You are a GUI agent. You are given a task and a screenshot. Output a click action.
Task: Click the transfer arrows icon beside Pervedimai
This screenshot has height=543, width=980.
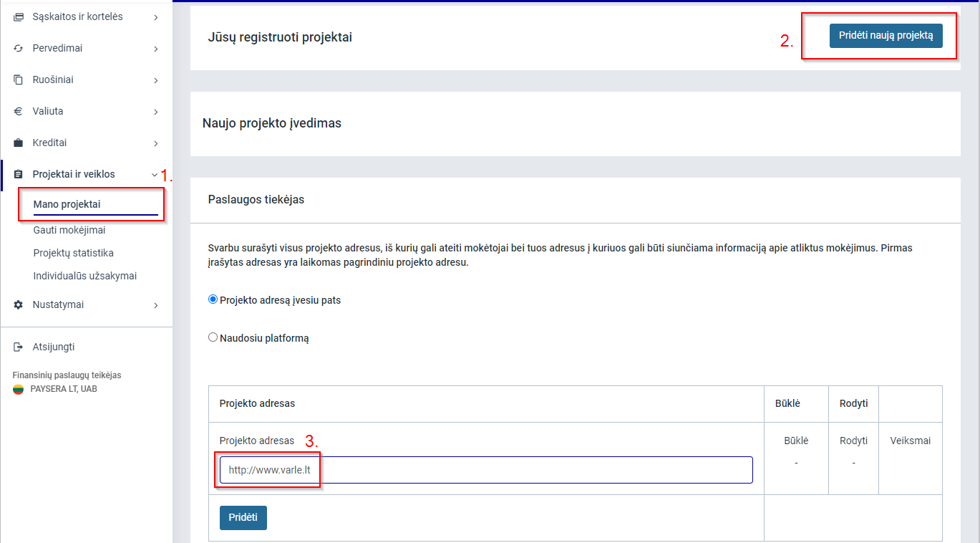click(x=19, y=49)
